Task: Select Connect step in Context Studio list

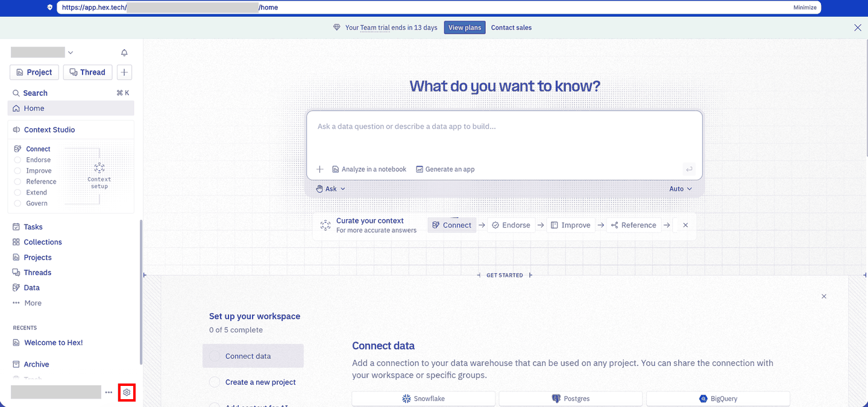Action: [39, 149]
